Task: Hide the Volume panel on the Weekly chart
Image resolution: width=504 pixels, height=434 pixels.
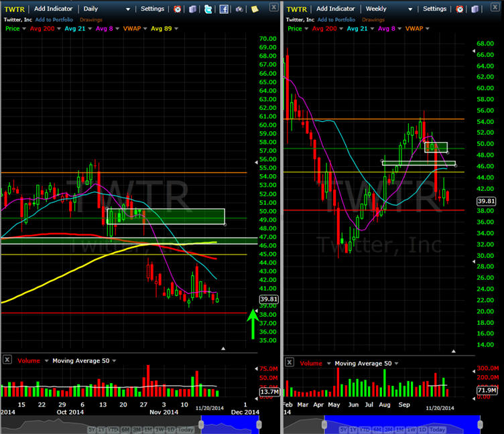Action: pyautogui.click(x=290, y=362)
